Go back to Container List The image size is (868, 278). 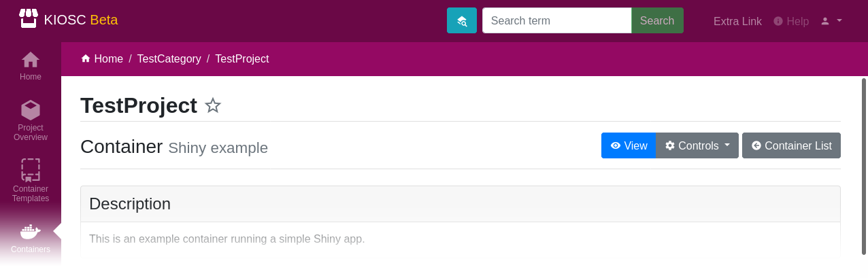[x=791, y=145]
